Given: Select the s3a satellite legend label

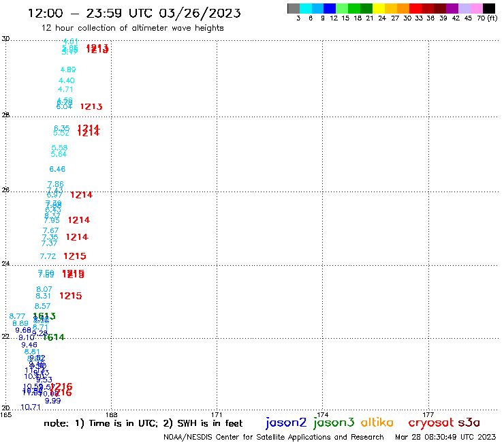Looking at the screenshot, I should click(x=469, y=423).
